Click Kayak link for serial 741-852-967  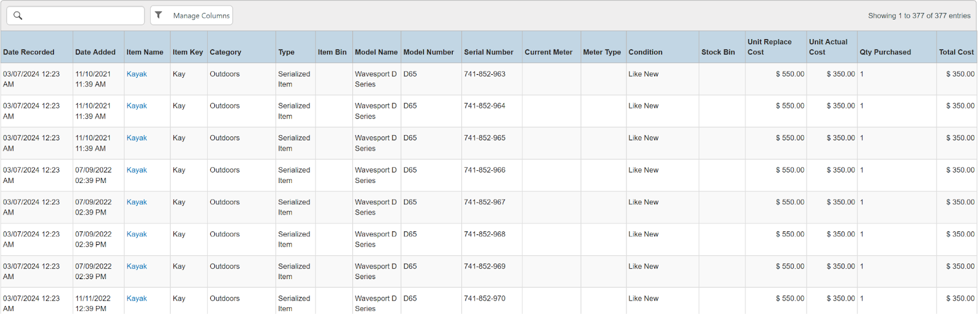[137, 202]
